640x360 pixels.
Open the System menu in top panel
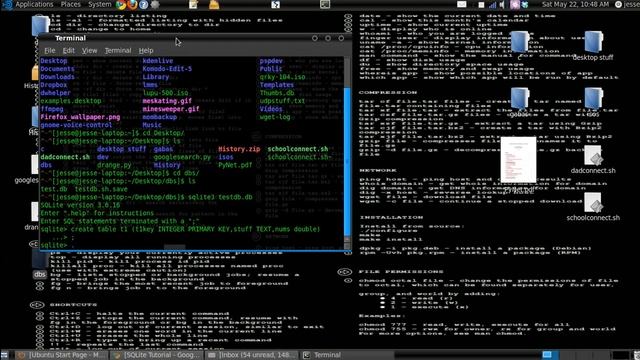pyautogui.click(x=100, y=4)
